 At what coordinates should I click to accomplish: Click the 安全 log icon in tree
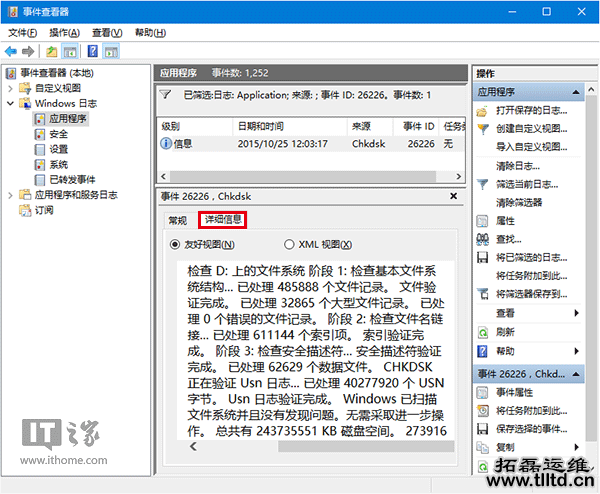point(40,134)
